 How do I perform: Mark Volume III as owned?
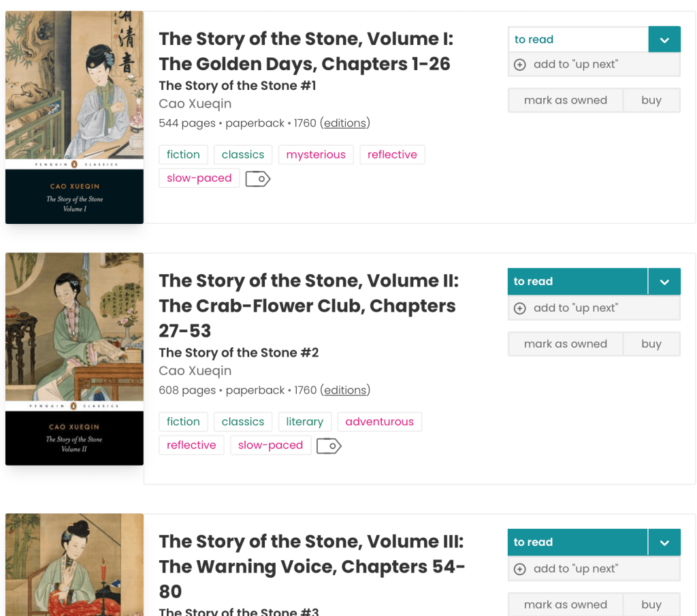565,605
